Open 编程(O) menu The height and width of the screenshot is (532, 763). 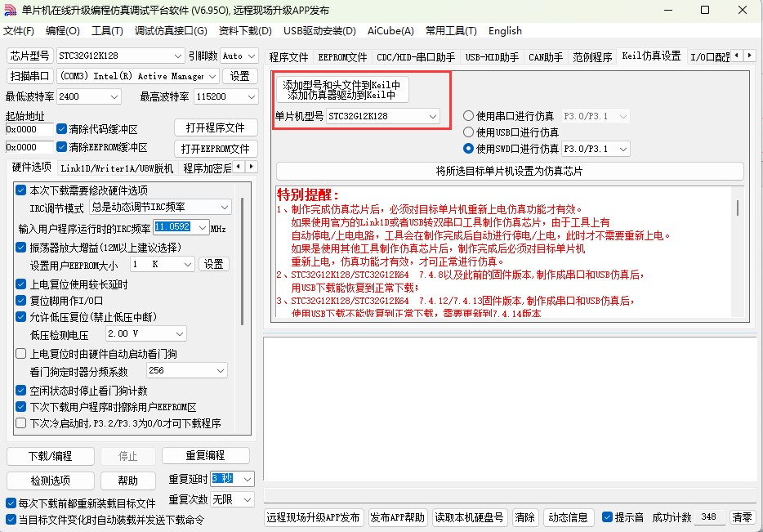coord(62,31)
